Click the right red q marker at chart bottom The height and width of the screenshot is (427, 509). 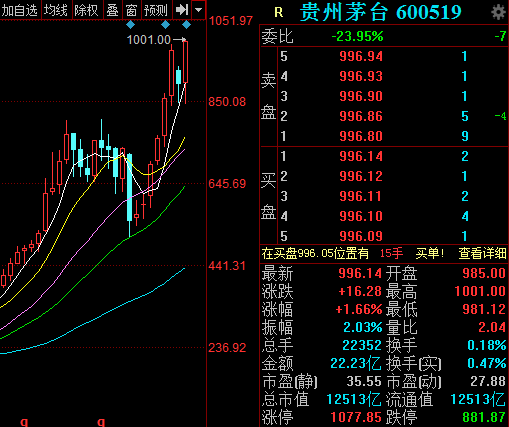pyautogui.click(x=101, y=422)
